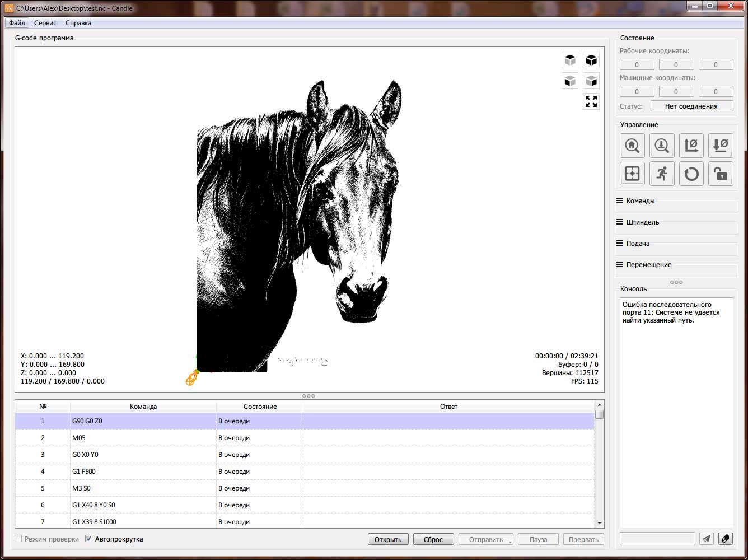Select the M05 command row
The width and height of the screenshot is (748, 560).
pos(305,438)
